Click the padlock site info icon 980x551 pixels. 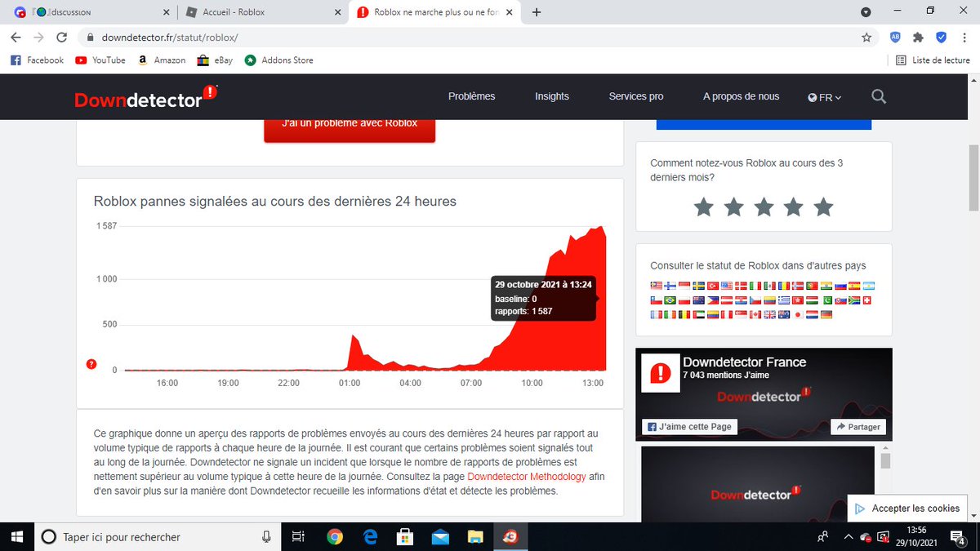point(89,38)
